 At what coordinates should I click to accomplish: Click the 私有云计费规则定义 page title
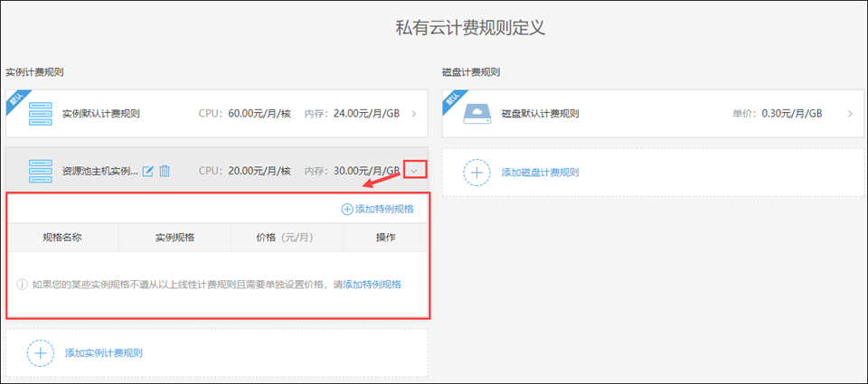point(470,28)
